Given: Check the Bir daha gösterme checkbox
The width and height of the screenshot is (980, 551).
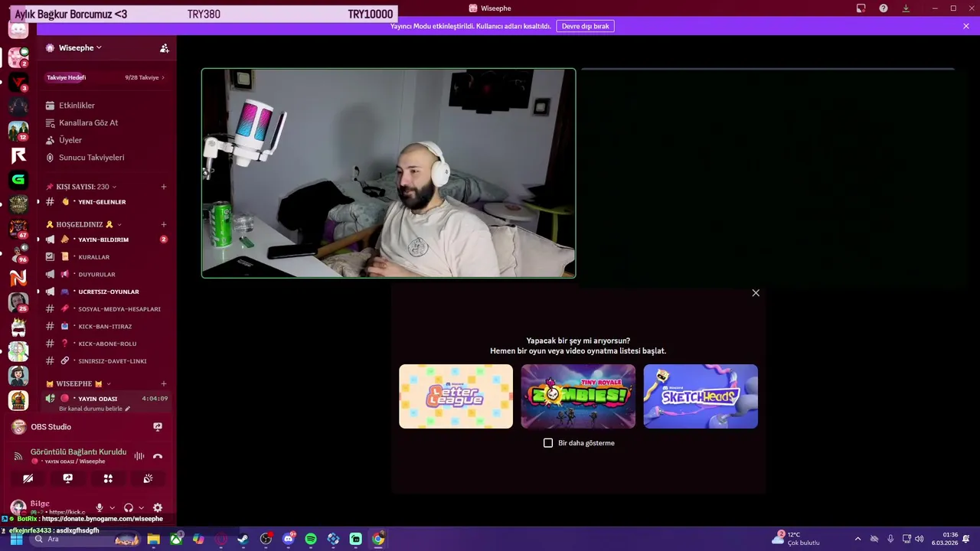Looking at the screenshot, I should click(x=548, y=443).
